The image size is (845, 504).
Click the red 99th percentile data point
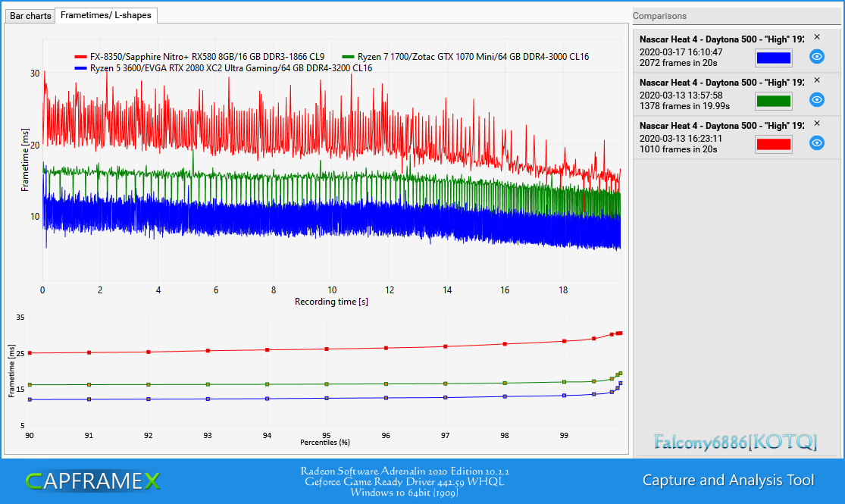pos(565,341)
